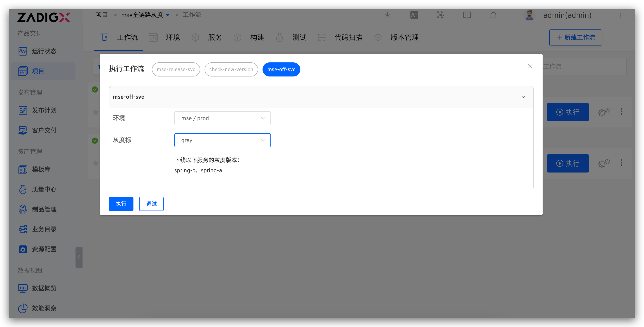
Task: Select 项目 in the sidebar
Action: click(x=43, y=71)
